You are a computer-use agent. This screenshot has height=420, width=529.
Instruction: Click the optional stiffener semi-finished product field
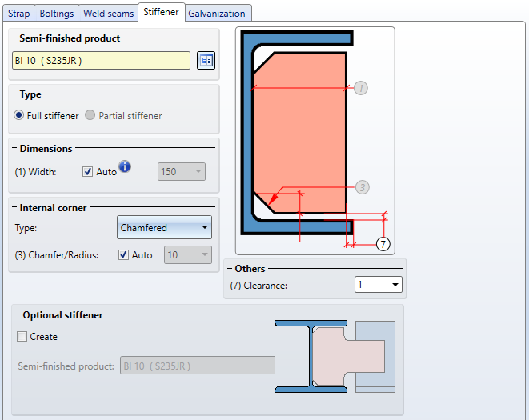click(198, 366)
